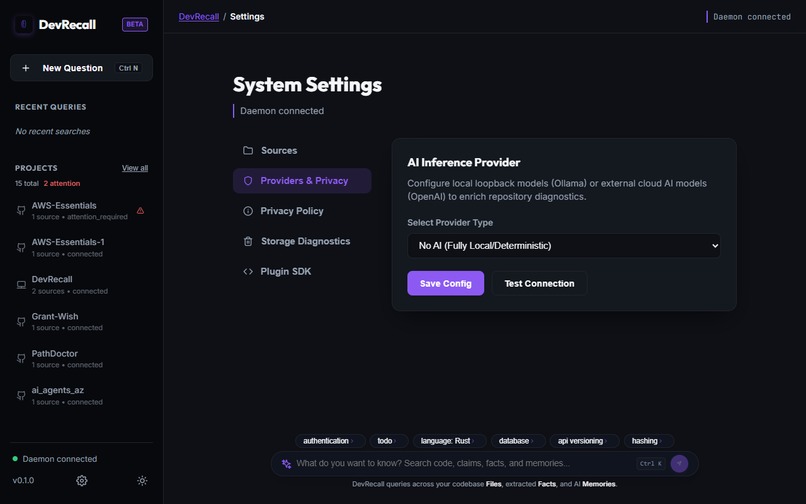Click the DevRecall breadcrumb link
The width and height of the screenshot is (806, 504).
pos(199,16)
